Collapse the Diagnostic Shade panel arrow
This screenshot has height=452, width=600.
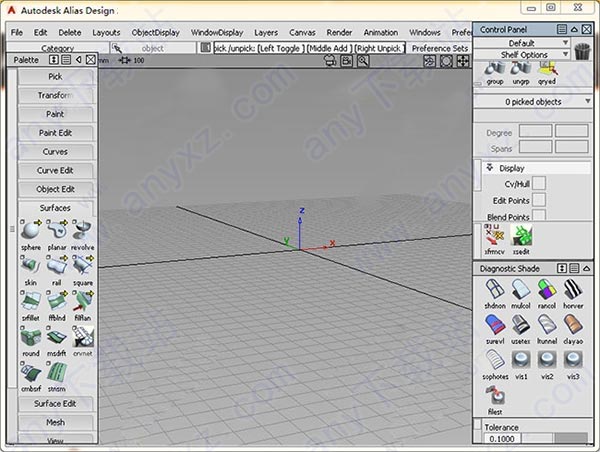pyautogui.click(x=586, y=268)
